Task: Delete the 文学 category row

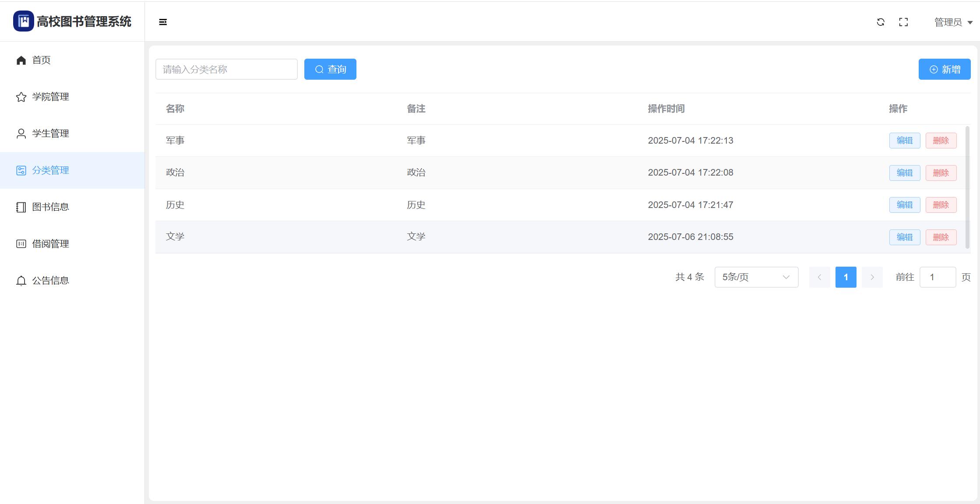Action: pyautogui.click(x=941, y=237)
